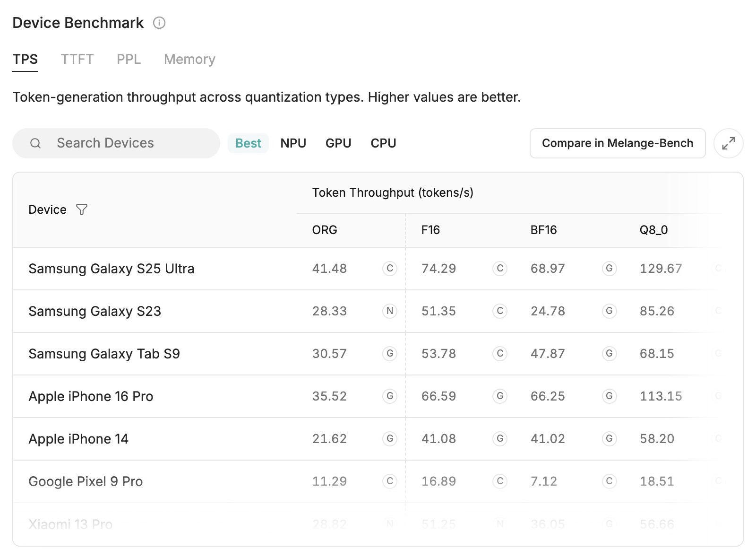Click the C badge next to 41.48

point(390,269)
